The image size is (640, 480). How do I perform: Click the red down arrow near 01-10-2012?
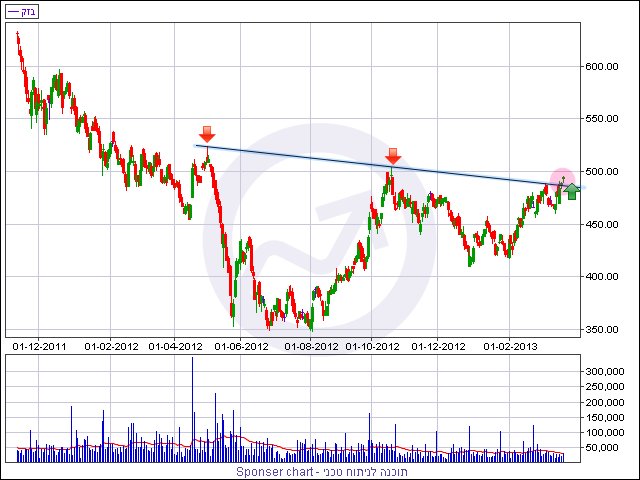pos(393,155)
